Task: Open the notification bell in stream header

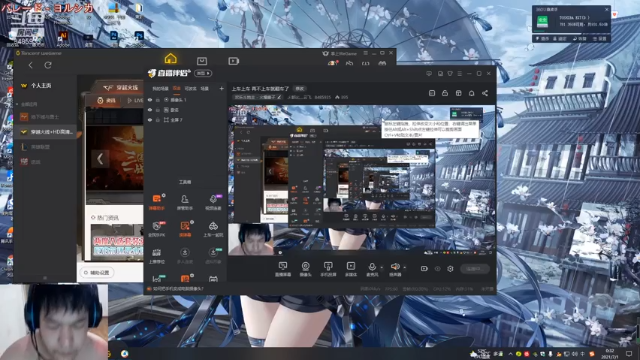Action: point(471,93)
